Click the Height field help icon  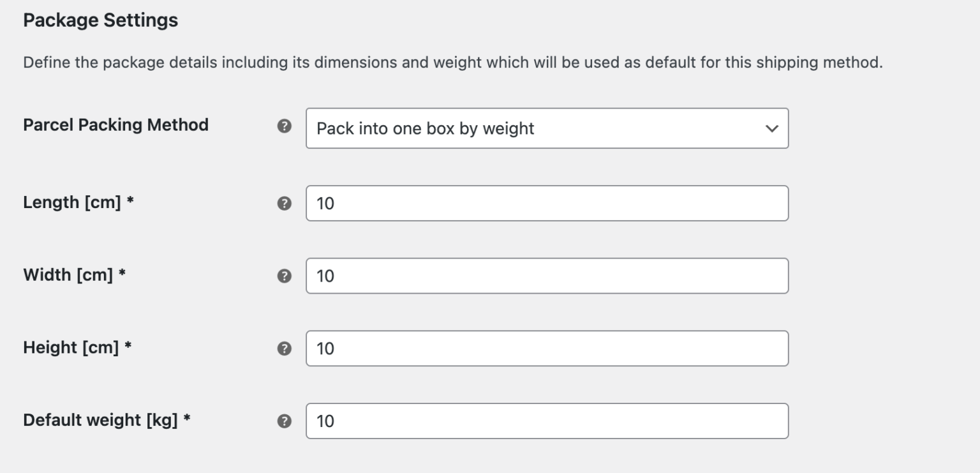coord(285,348)
